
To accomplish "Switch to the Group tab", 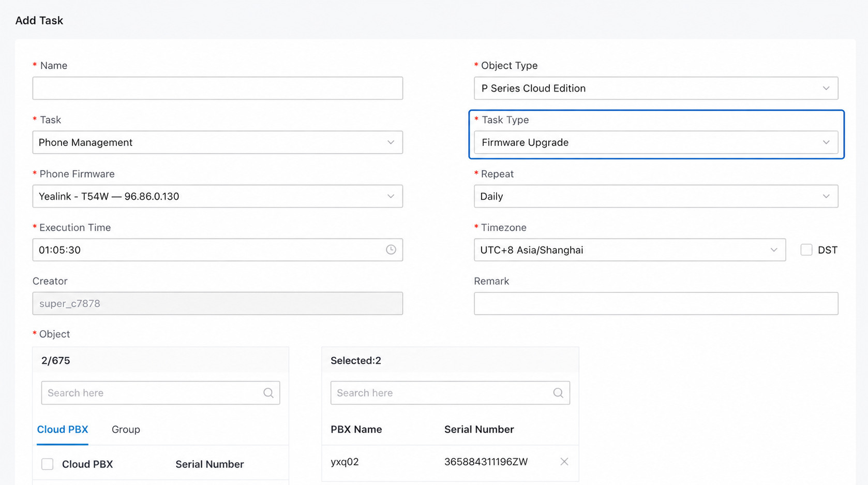I will (x=126, y=429).
